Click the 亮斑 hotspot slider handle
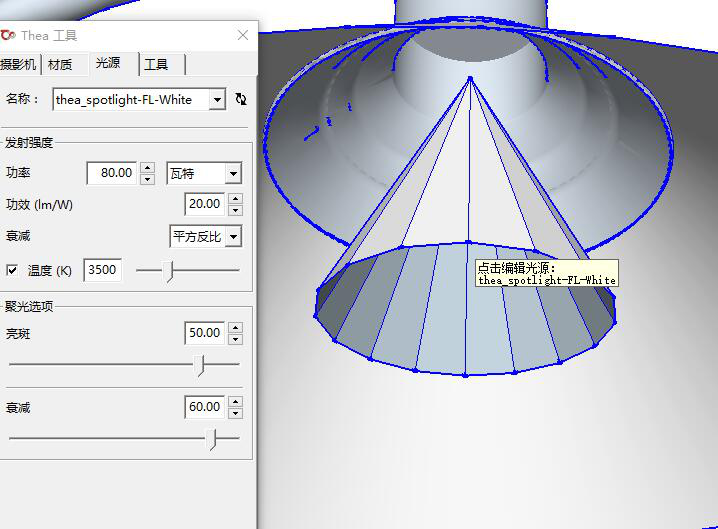718x529 pixels. coord(200,365)
